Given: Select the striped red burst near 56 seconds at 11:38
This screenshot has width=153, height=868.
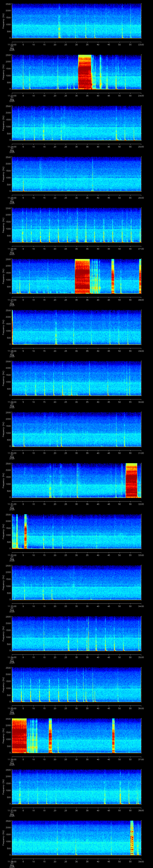Looking at the screenshot, I should pyautogui.click(x=132, y=838).
